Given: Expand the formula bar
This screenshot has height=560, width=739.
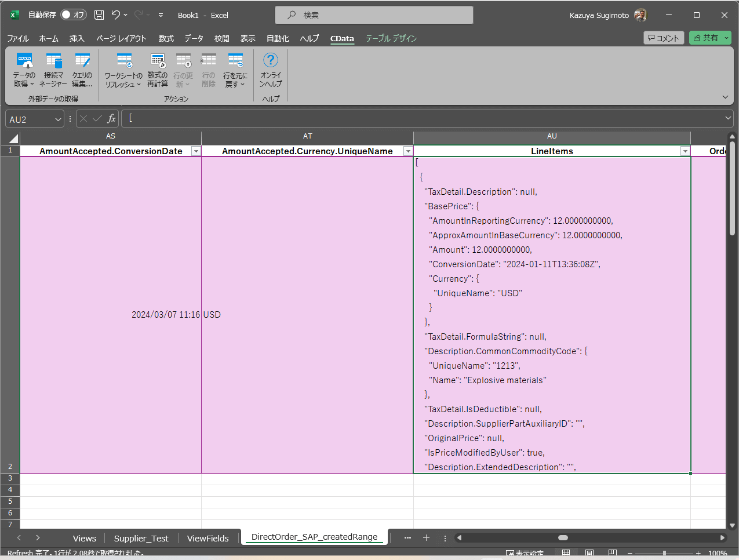Looking at the screenshot, I should tap(729, 118).
